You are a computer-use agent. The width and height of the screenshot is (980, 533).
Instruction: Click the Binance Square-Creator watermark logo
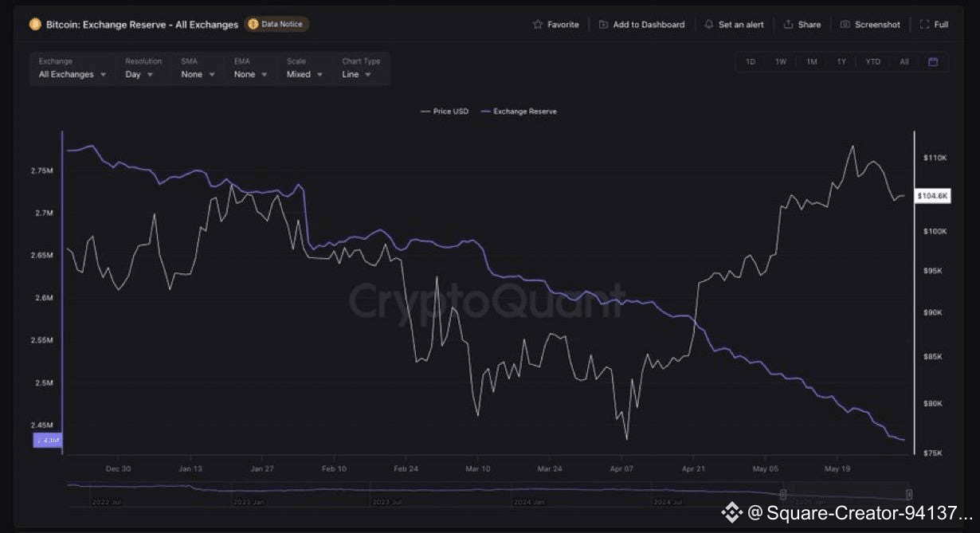point(731,512)
